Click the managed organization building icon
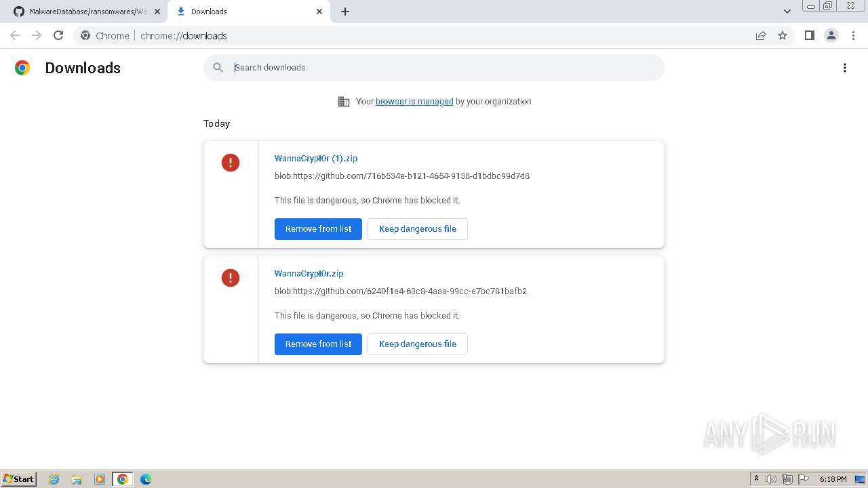 344,102
